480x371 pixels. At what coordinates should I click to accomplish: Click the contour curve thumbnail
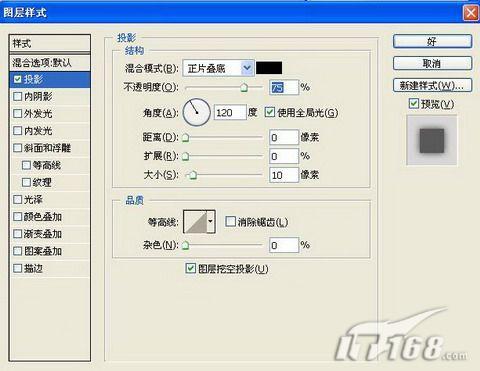click(x=195, y=221)
